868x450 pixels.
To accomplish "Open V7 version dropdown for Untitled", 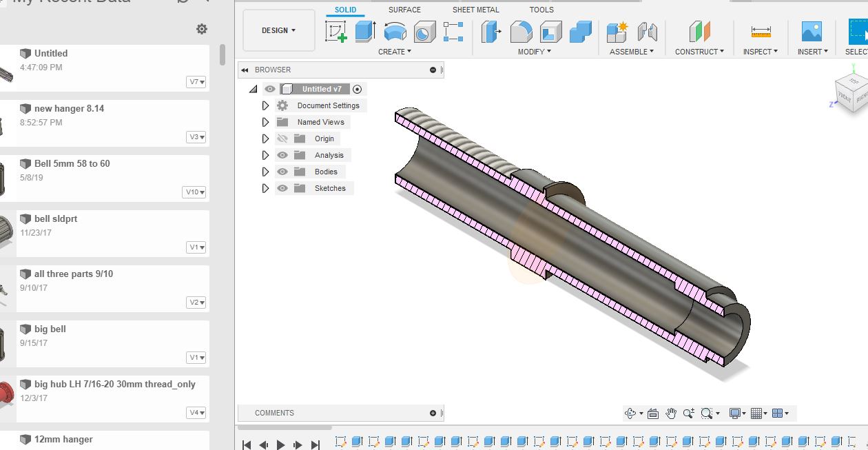I will tap(197, 82).
